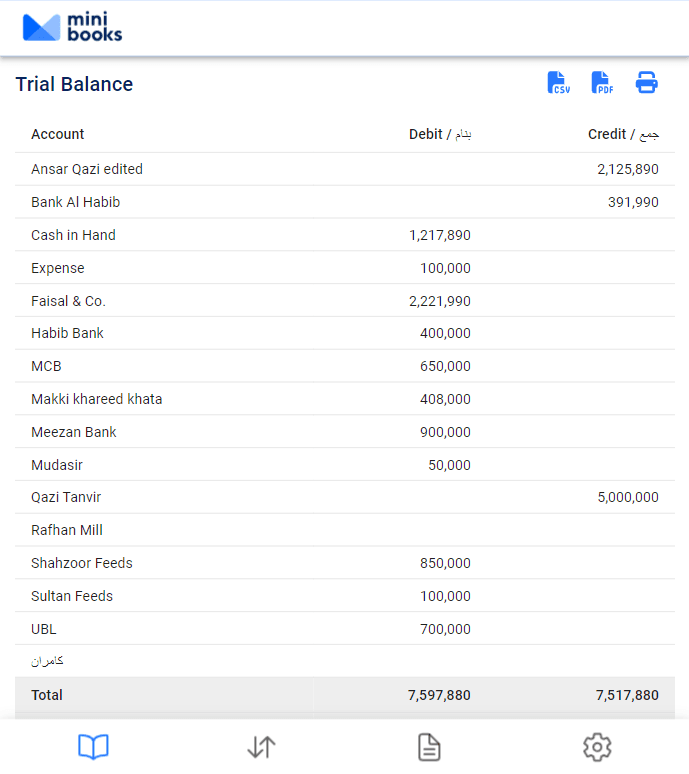The image size is (689, 774).
Task: Select the Qazi Tanvir account
Action: (x=66, y=497)
